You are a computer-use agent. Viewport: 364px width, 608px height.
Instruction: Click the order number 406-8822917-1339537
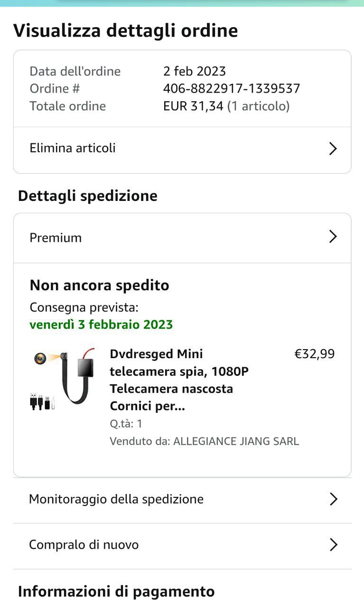click(232, 89)
